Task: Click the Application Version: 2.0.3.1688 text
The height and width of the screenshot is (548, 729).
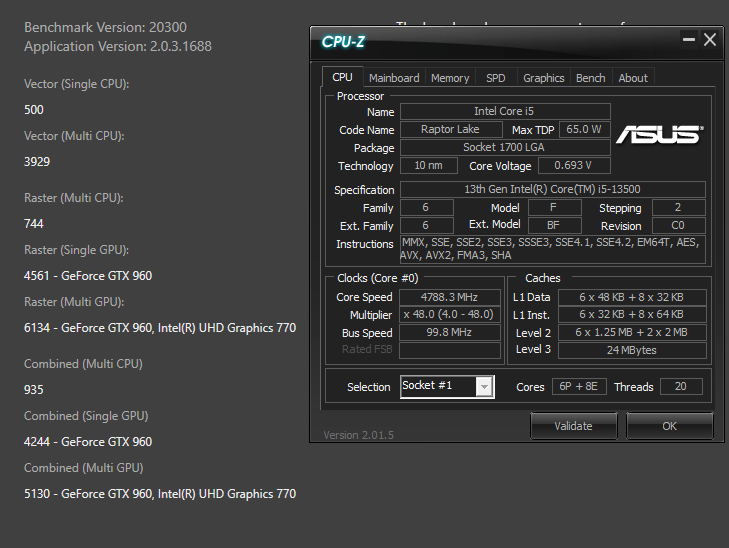Action: [118, 46]
